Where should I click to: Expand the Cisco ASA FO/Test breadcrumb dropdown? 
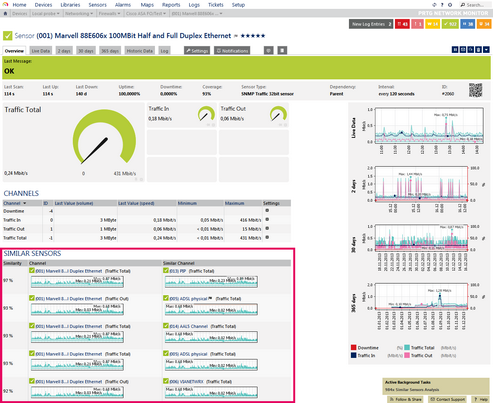click(164, 14)
